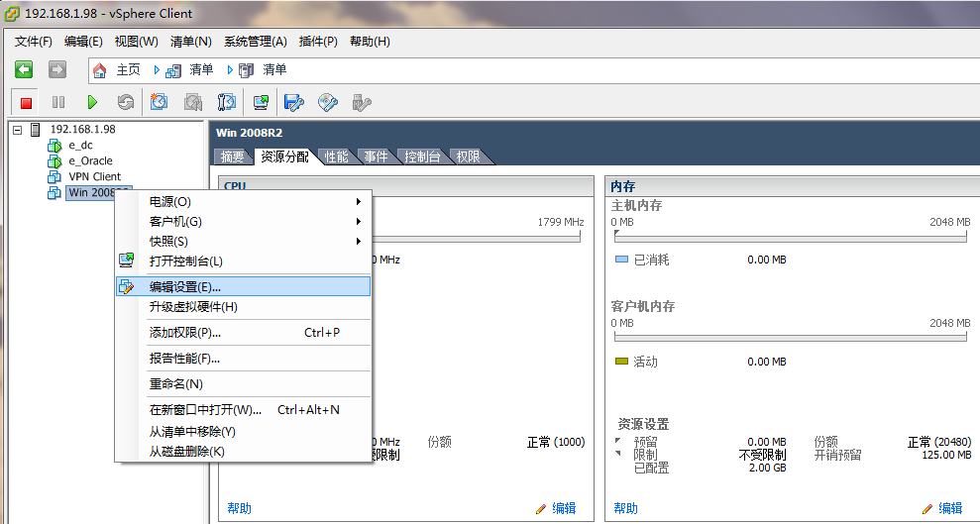
Task: Choose 打开控制台(L) from the context menu
Action: pos(244,262)
